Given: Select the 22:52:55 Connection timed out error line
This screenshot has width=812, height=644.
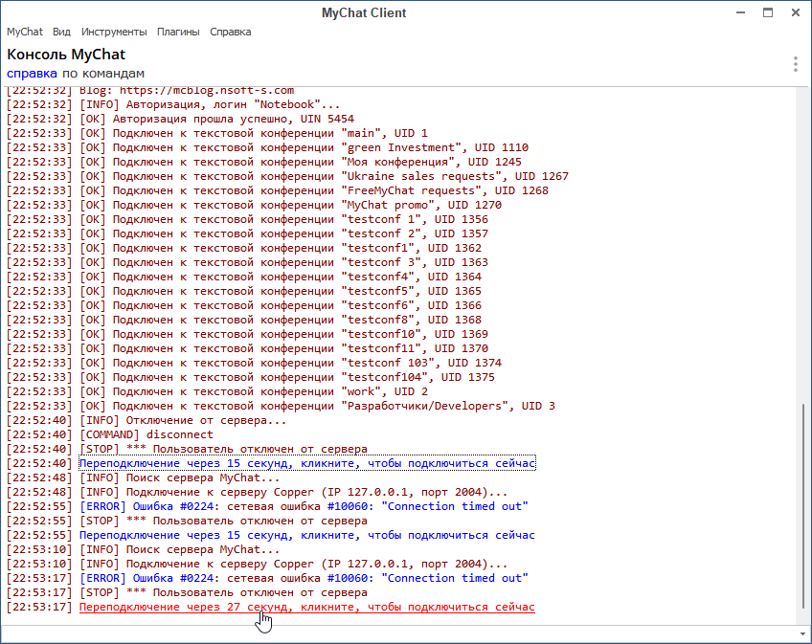Looking at the screenshot, I should click(267, 506).
